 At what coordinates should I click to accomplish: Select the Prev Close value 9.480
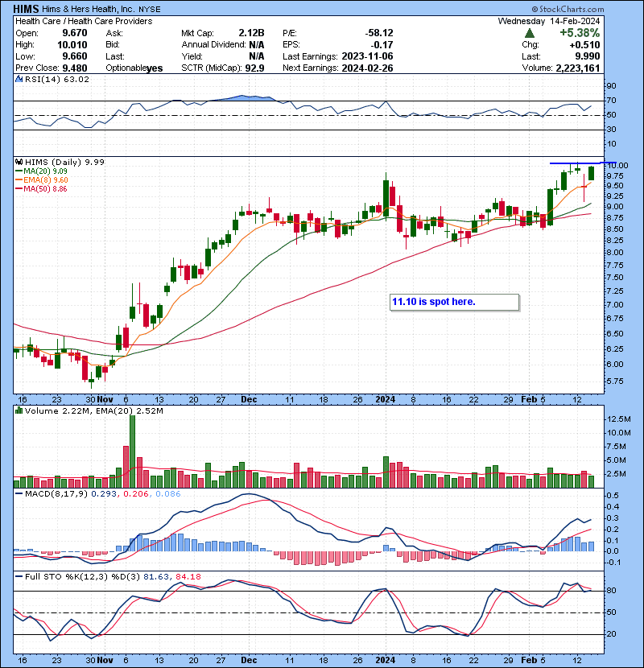[x=75, y=68]
